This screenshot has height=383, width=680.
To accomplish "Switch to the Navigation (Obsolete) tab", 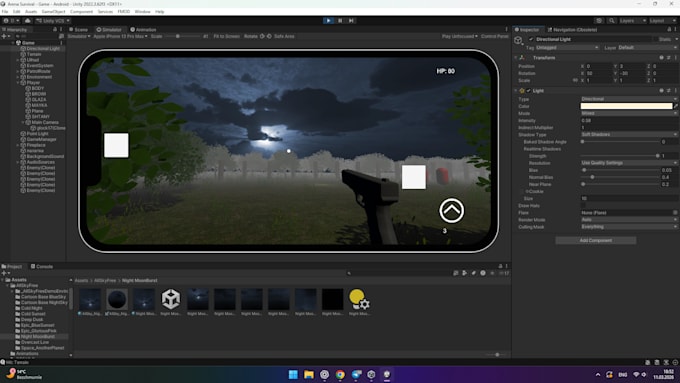I will click(x=572, y=29).
